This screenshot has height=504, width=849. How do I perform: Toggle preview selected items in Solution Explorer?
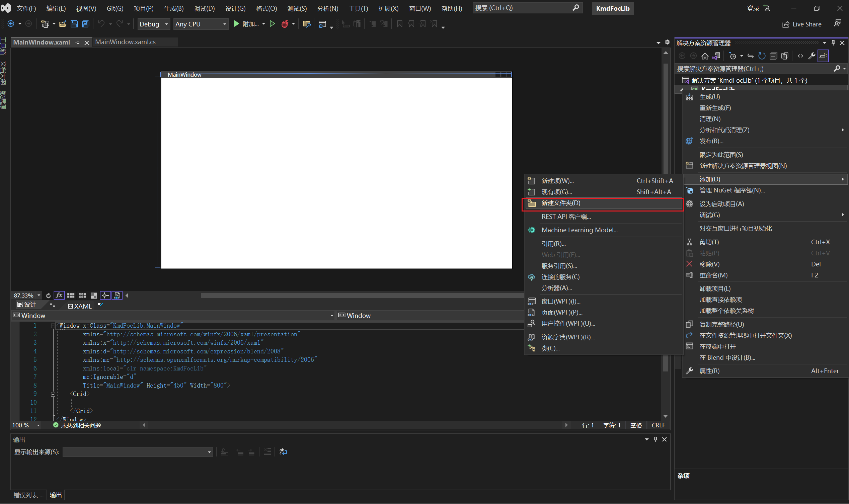[823, 56]
